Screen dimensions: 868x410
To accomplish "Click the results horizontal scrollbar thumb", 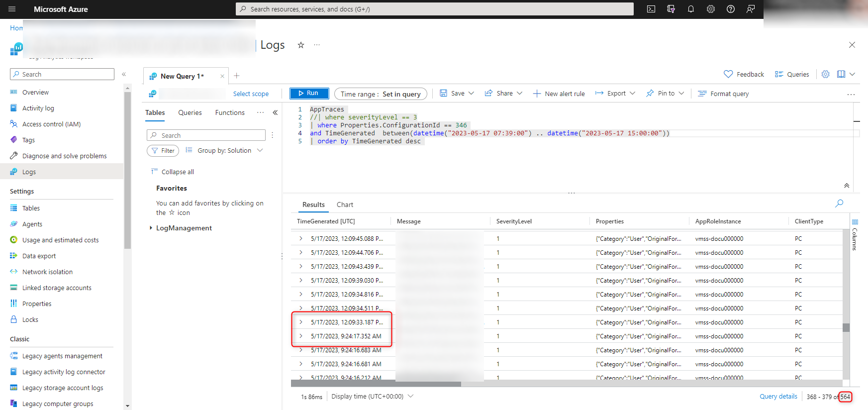I will click(x=376, y=384).
